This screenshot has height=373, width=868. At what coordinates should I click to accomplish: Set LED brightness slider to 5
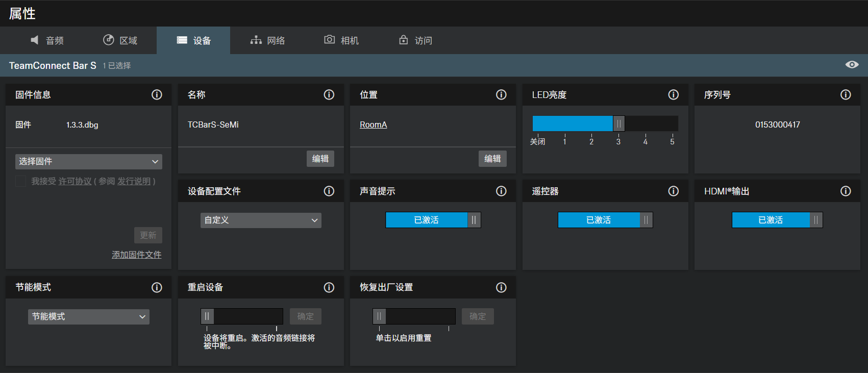[x=672, y=124]
